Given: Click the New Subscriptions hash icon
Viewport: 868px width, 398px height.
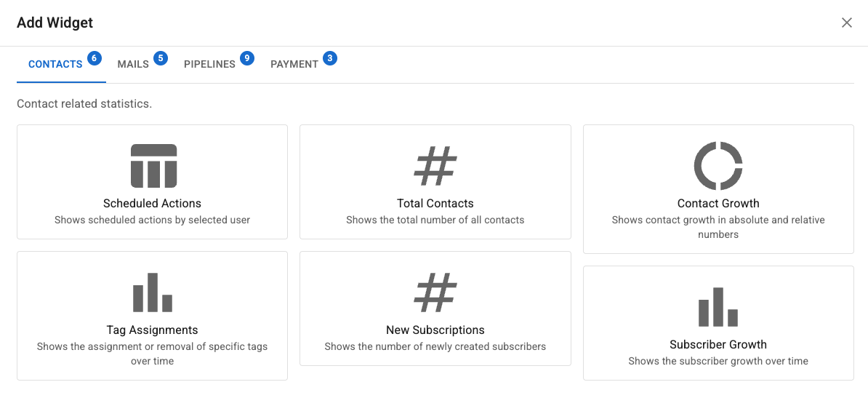Looking at the screenshot, I should click(435, 292).
